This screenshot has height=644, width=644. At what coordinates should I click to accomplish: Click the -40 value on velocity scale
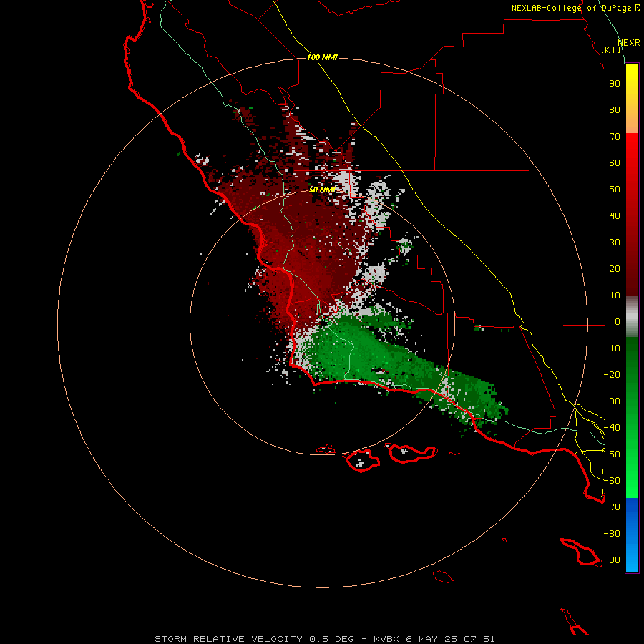point(612,428)
